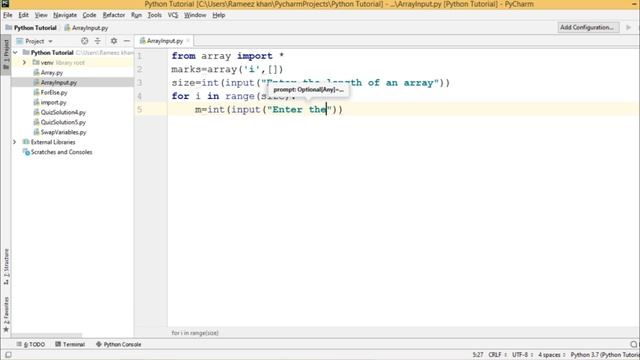Open the VCS menu
The image size is (640, 360).
[x=173, y=15]
